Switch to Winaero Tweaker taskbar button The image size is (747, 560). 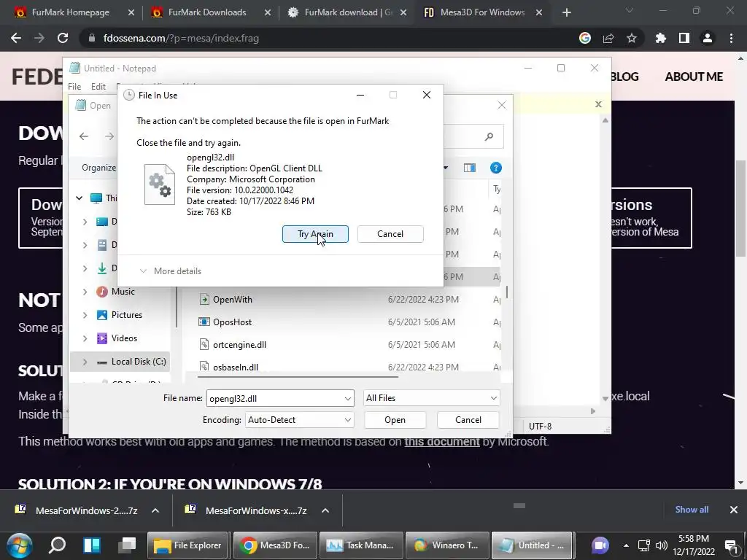pos(446,545)
